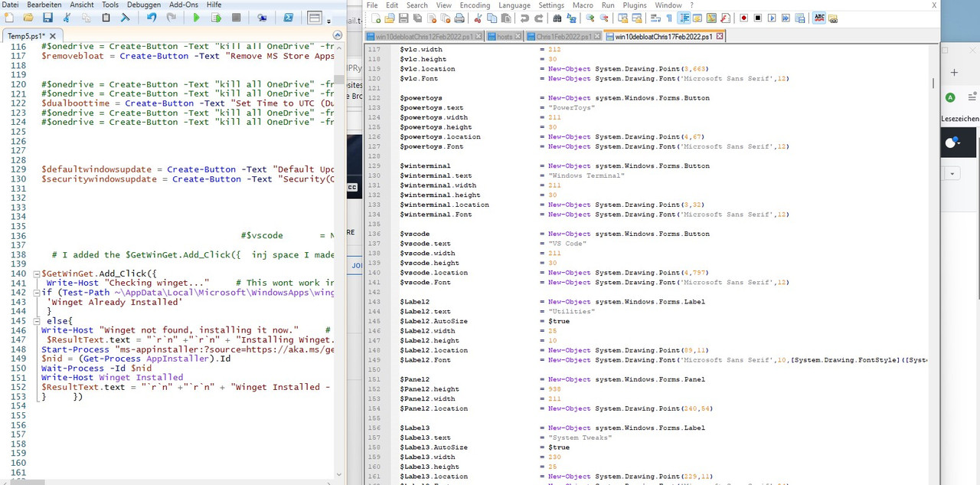Open the Plugins menu in Notepad++

tap(634, 5)
